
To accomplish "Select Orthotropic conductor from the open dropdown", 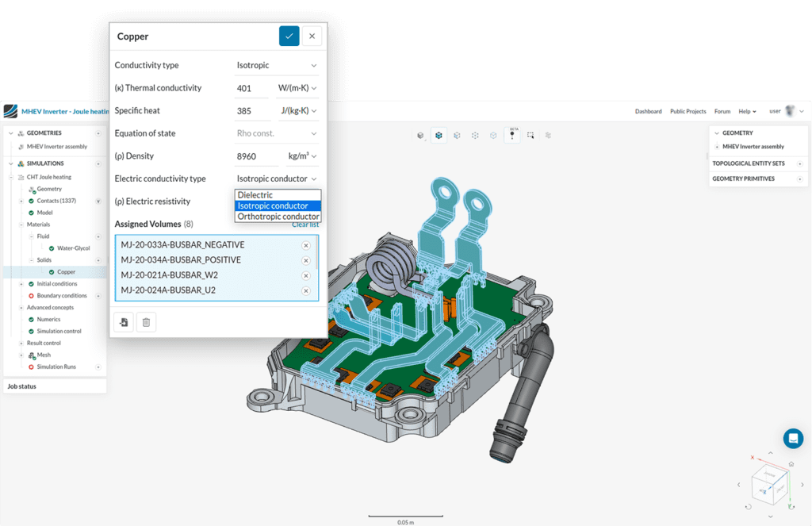I will (278, 216).
